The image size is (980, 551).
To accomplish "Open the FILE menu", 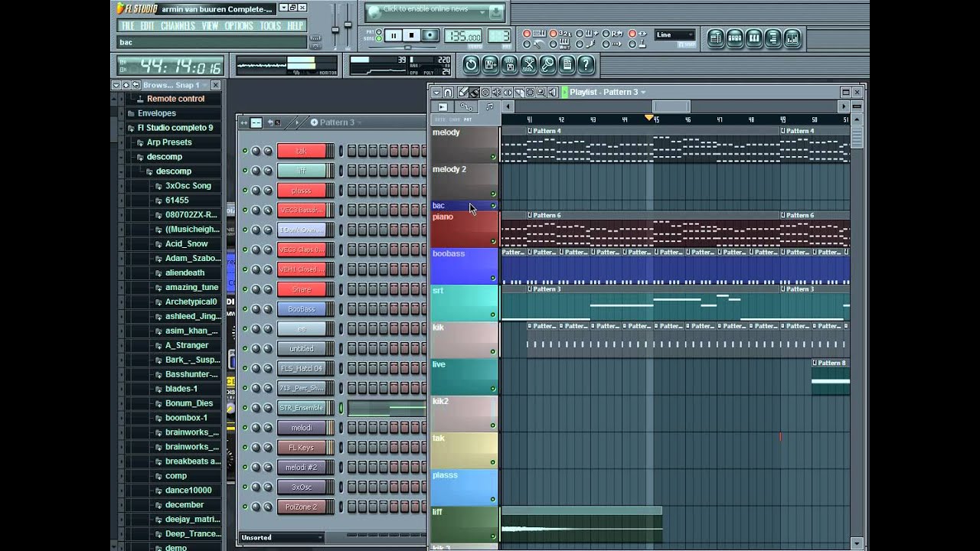I will (x=127, y=26).
